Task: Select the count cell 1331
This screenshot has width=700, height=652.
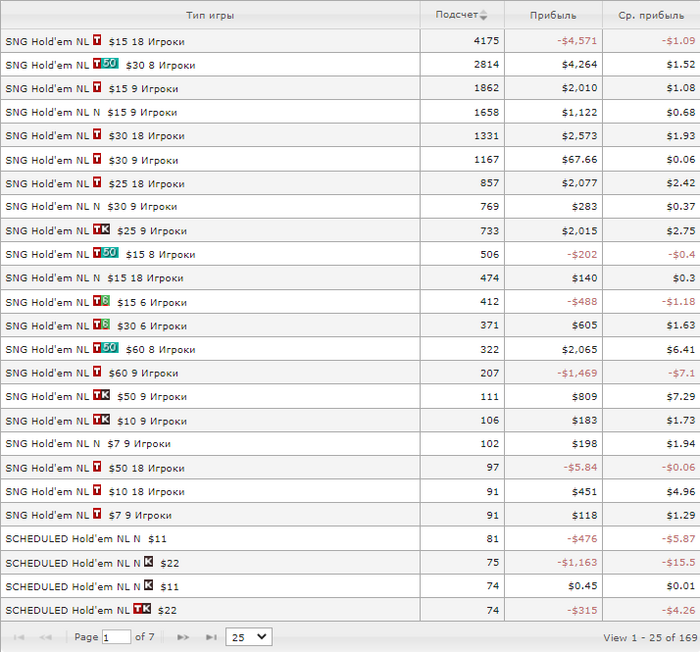Action: (x=462, y=136)
